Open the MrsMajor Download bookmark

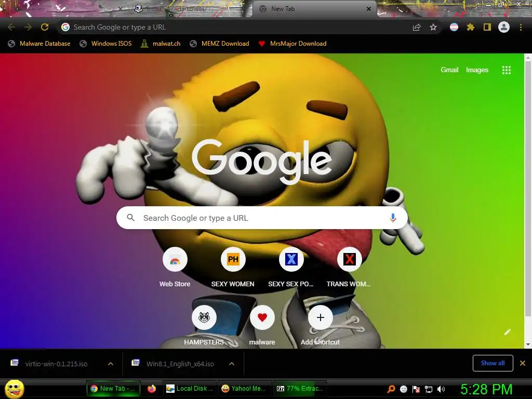coord(292,44)
